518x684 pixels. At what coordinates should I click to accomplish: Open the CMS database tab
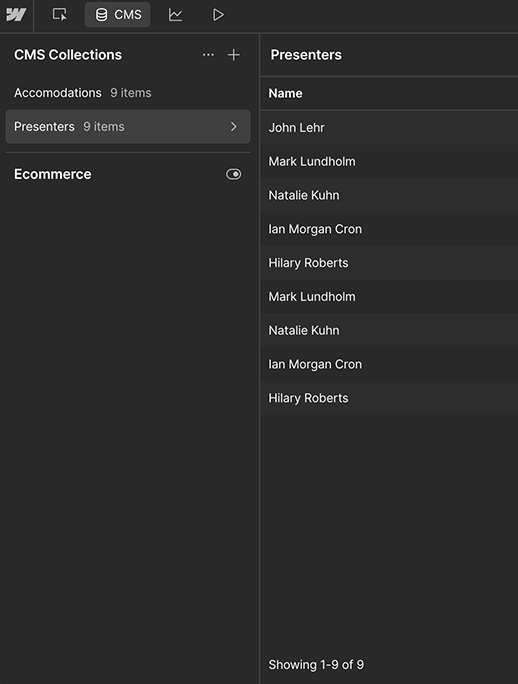click(x=118, y=15)
